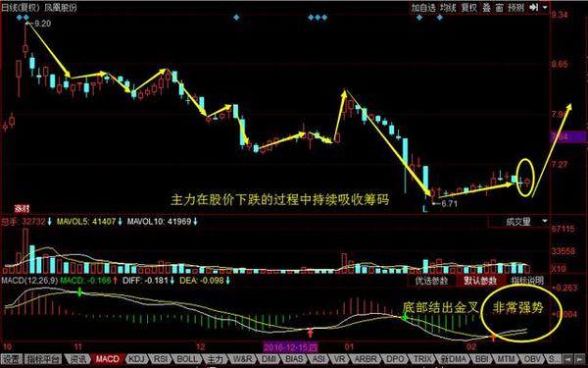Click the skip-forward arrow icon in top toolbar
The height and width of the screenshot is (368, 588).
tap(534, 7)
